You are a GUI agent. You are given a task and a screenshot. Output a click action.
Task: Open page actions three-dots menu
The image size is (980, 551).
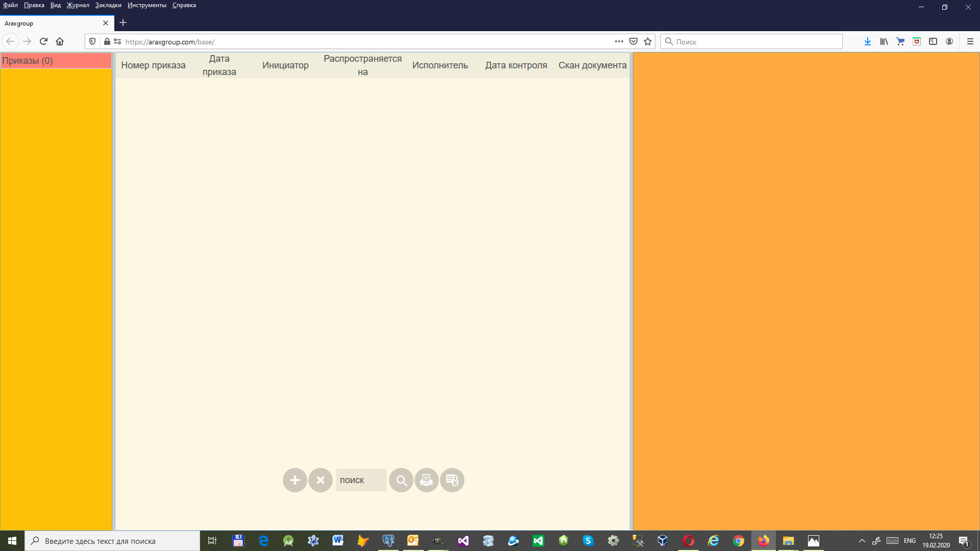(619, 42)
